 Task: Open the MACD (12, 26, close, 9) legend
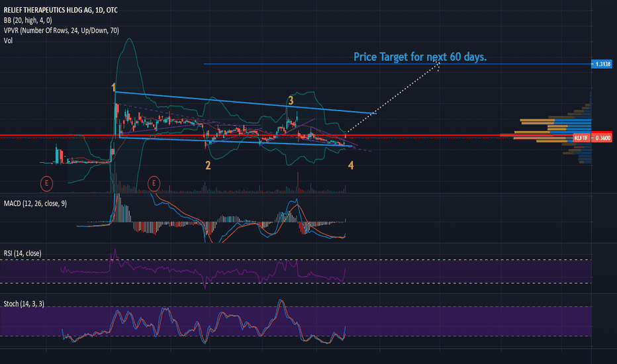click(x=35, y=203)
